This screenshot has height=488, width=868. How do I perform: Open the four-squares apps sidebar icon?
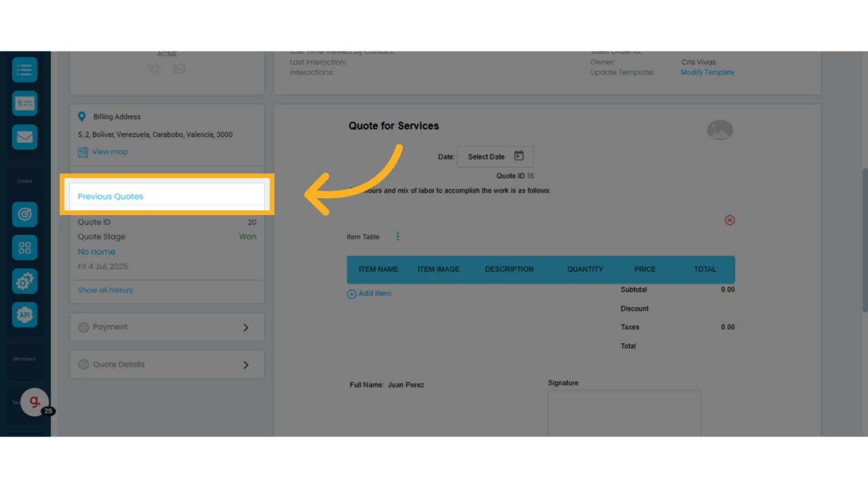(24, 248)
